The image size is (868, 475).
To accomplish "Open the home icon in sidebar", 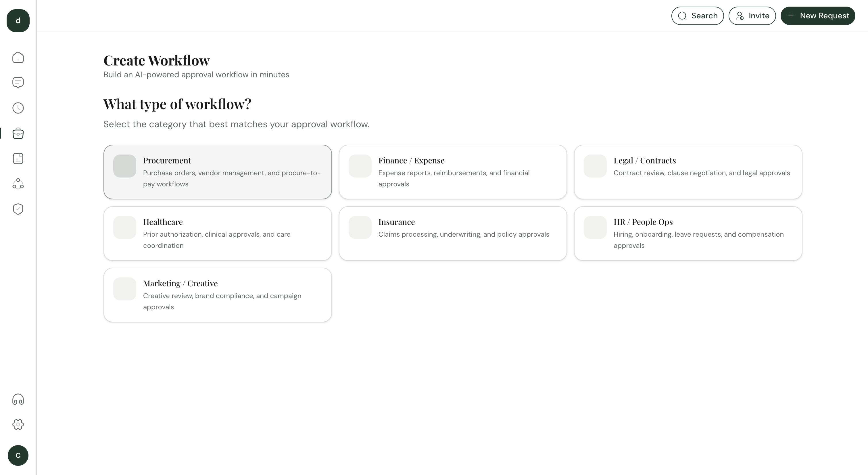I will 18,57.
